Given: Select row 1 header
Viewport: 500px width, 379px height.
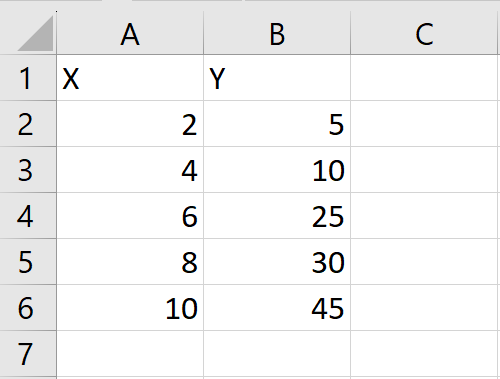Looking at the screenshot, I should point(28,78).
